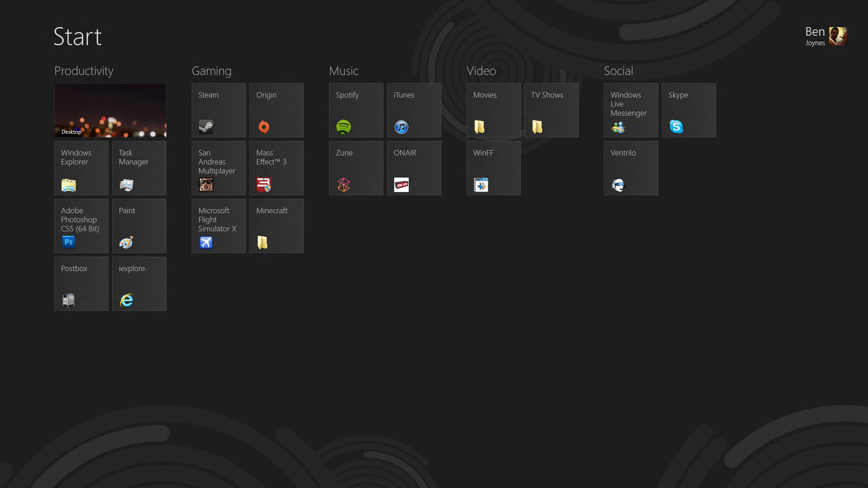Launch Windows Explorer via its folder icon
Image resolution: width=868 pixels, height=488 pixels.
(69, 185)
